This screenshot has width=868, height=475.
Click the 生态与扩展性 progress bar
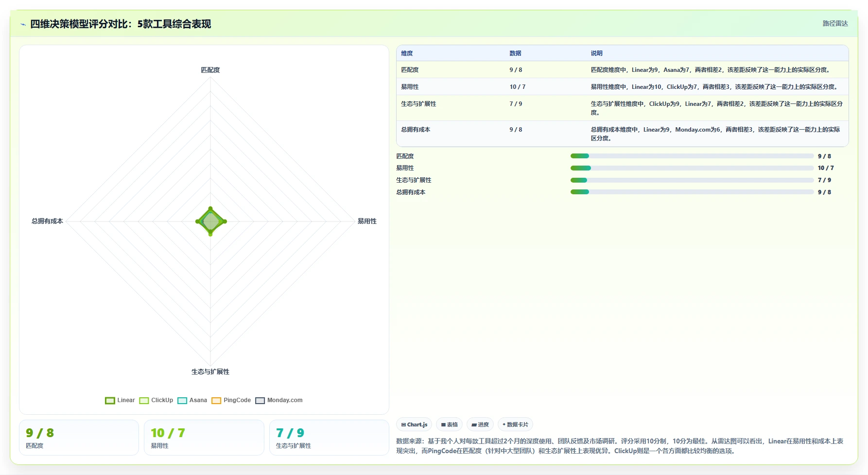(x=692, y=180)
